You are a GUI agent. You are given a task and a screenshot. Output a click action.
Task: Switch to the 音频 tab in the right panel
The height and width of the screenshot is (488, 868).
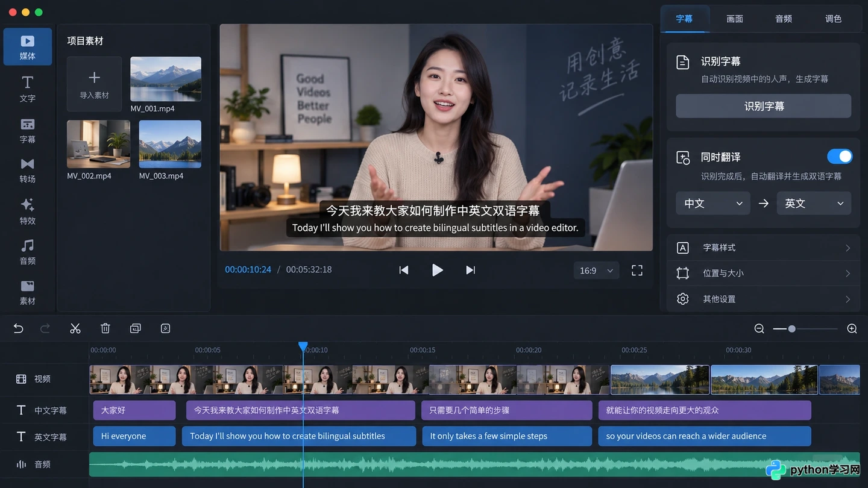tap(784, 19)
